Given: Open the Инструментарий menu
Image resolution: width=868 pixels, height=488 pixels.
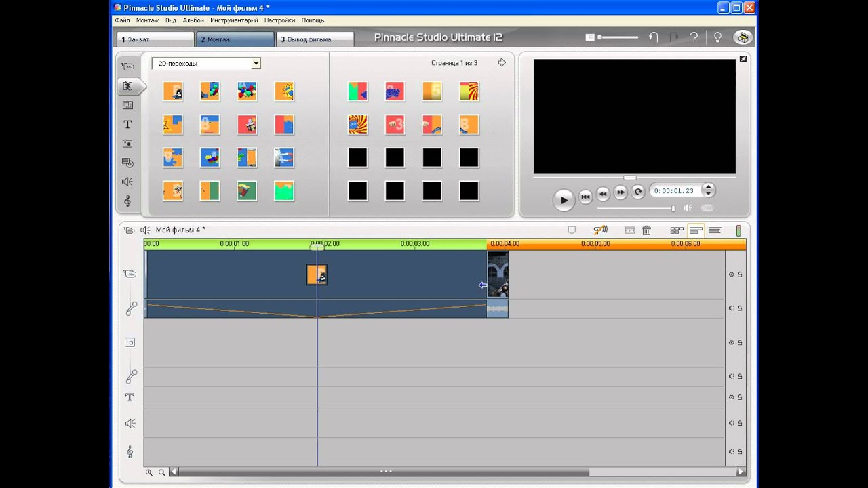Looking at the screenshot, I should click(234, 20).
